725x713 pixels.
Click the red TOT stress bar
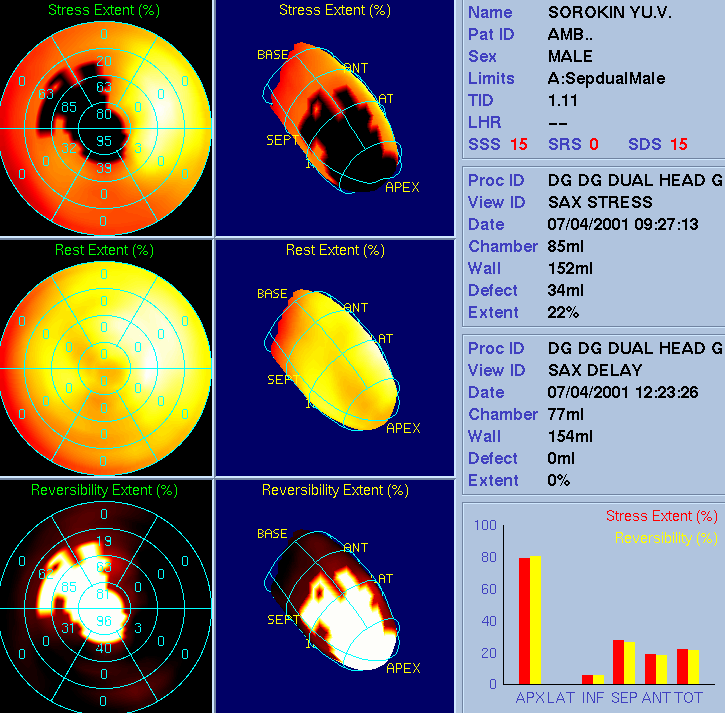pyautogui.click(x=682, y=667)
